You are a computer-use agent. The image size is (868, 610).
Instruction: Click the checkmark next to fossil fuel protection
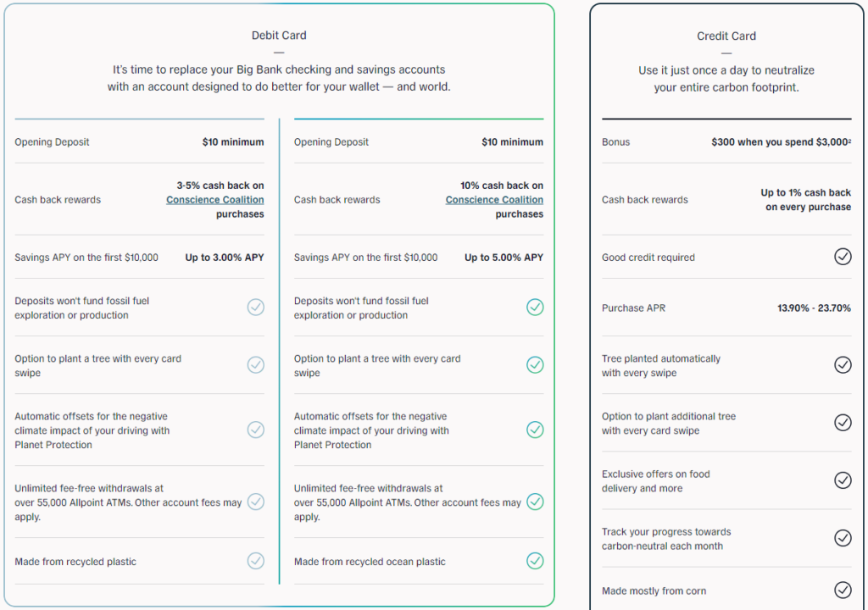[x=256, y=307]
